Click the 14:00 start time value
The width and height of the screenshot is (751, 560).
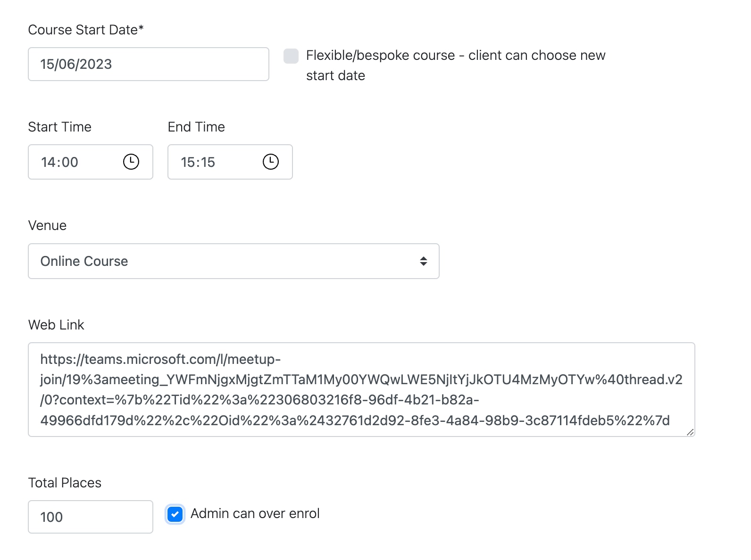60,162
